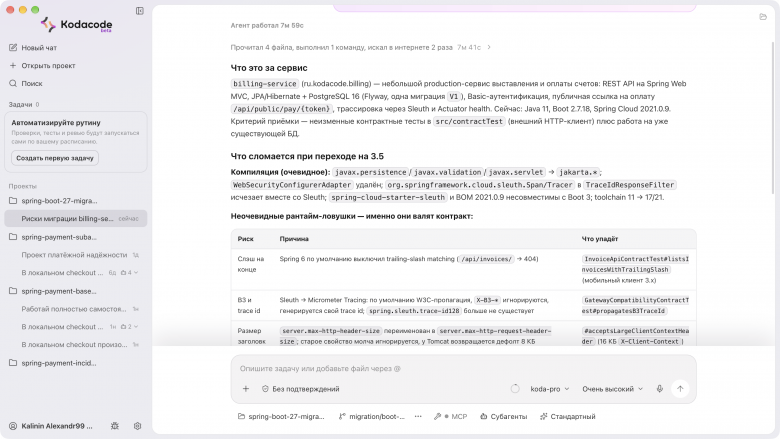Viewport: 780px width, 439px height.
Task: Toggle the Без подтверждений mode
Action: pyautogui.click(x=300, y=389)
